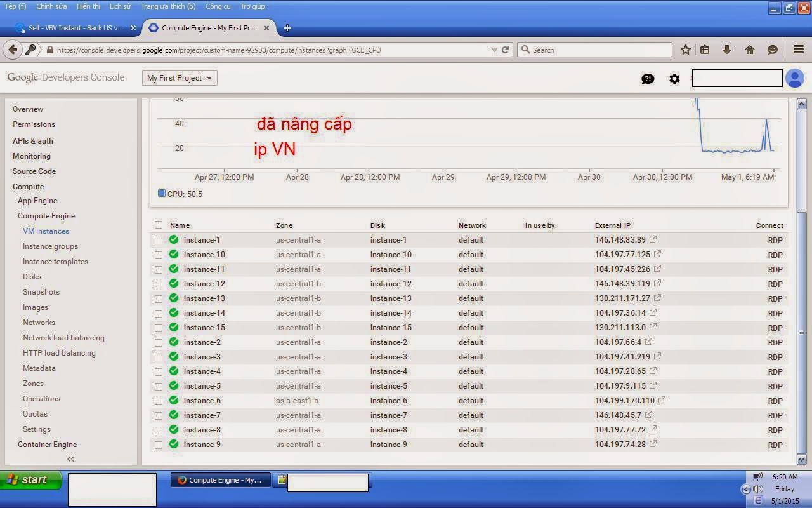
Task: Click the smiley chat icon in toolbar
Action: click(x=773, y=50)
